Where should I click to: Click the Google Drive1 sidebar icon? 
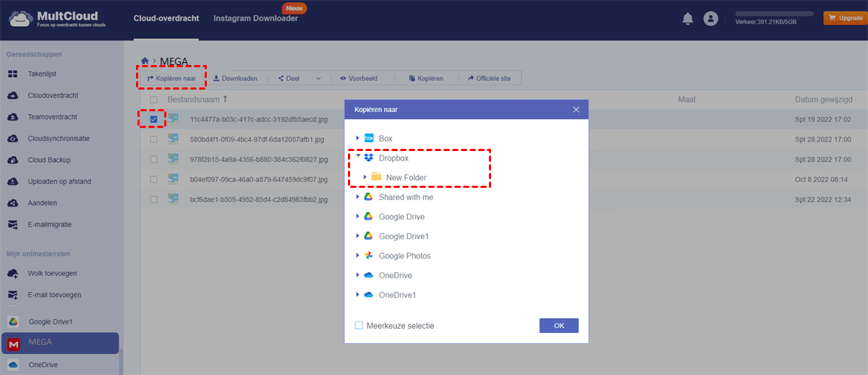click(x=13, y=322)
